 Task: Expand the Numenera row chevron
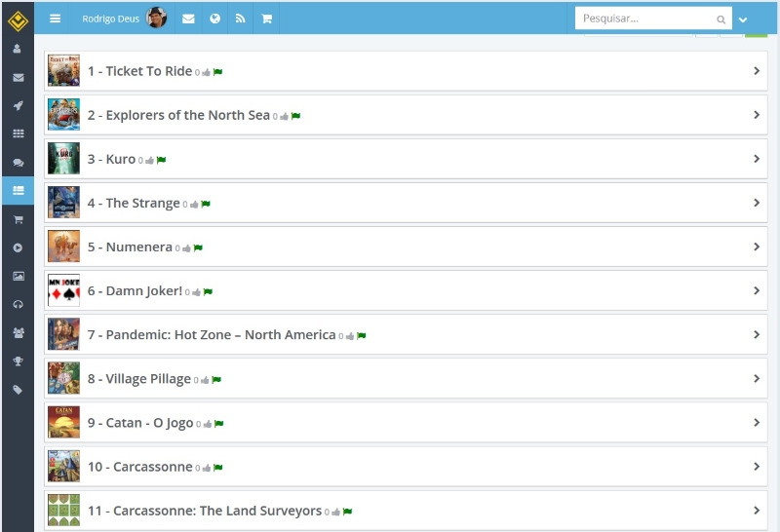(757, 247)
